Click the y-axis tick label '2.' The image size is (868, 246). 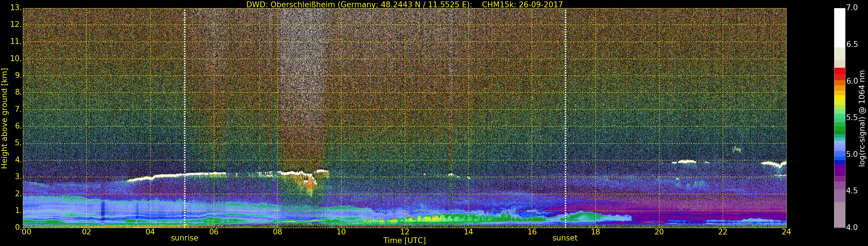(x=18, y=193)
